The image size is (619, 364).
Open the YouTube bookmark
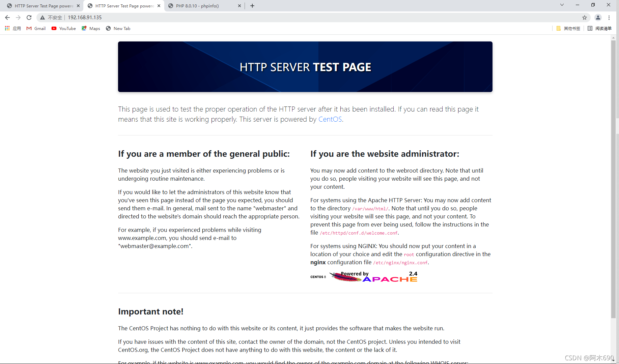tap(64, 28)
